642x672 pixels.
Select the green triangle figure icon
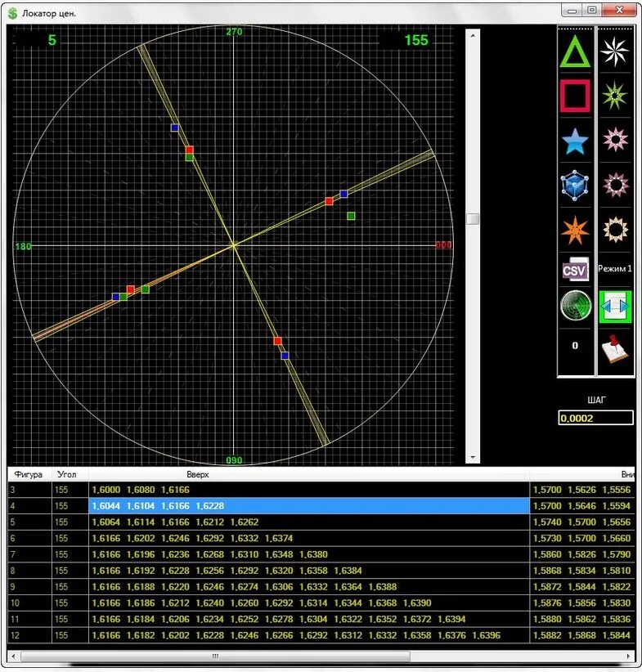(x=575, y=52)
